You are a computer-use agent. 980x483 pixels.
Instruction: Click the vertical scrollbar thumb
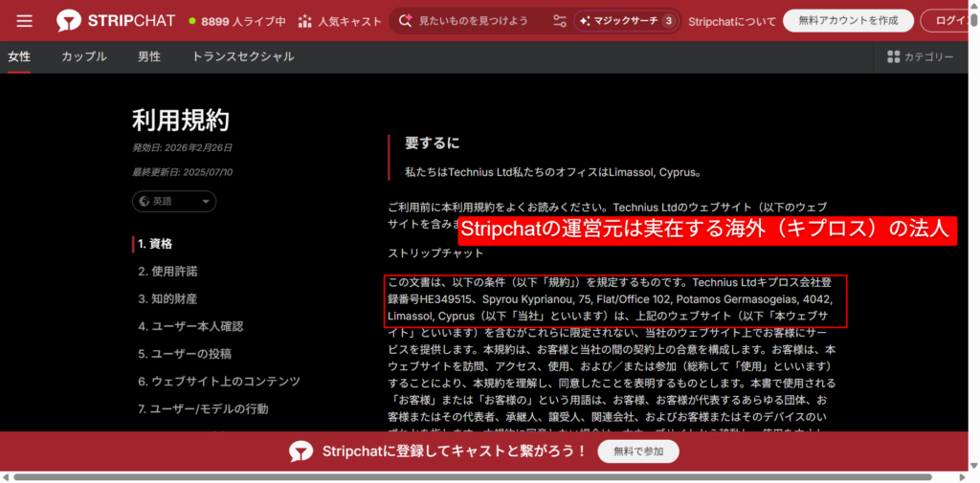point(973,19)
